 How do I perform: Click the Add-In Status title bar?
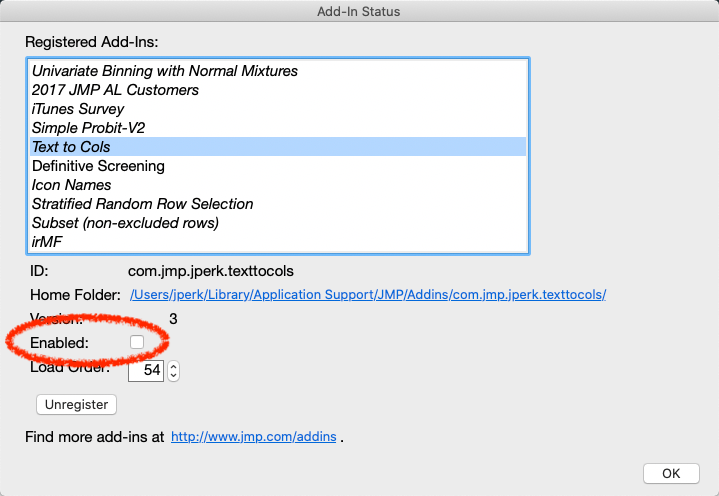[359, 11]
